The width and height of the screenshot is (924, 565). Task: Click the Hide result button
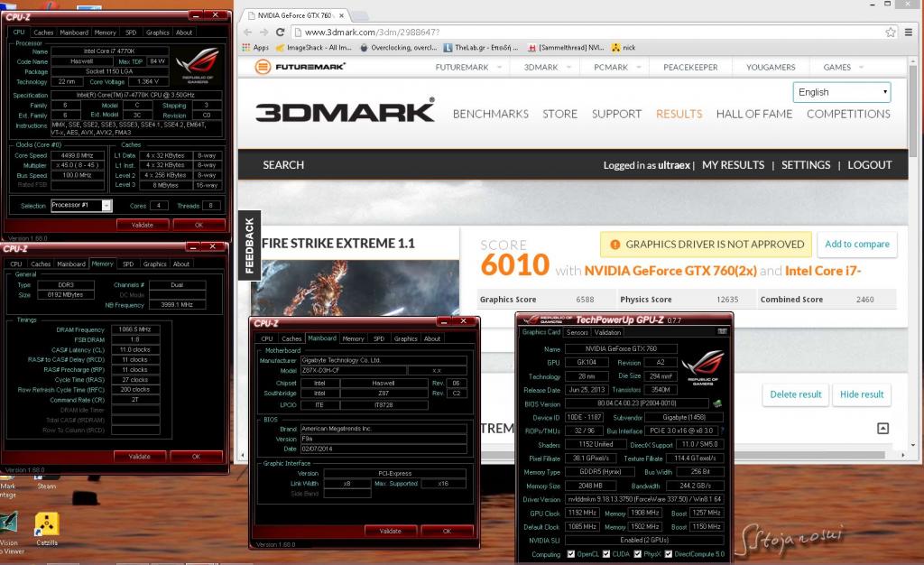[862, 394]
